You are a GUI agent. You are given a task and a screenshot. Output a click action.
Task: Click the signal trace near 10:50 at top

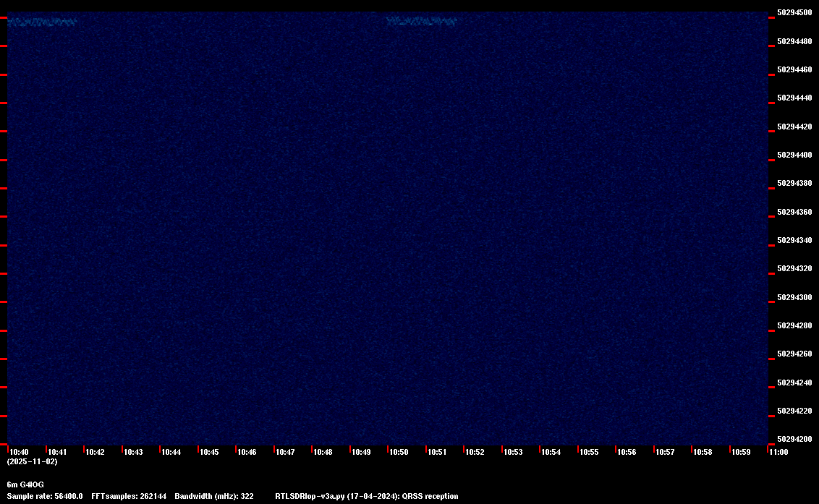[422, 22]
